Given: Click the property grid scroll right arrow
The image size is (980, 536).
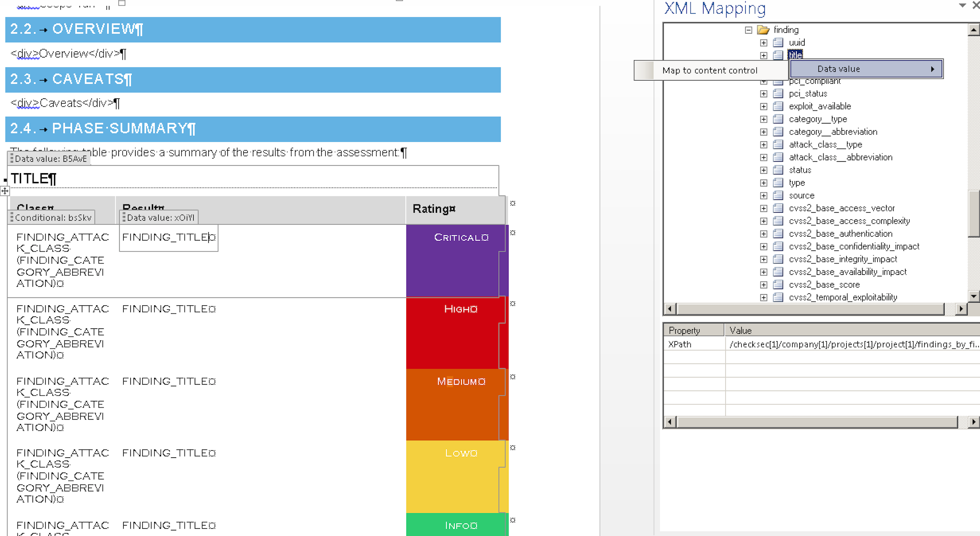Looking at the screenshot, I should pyautogui.click(x=974, y=422).
